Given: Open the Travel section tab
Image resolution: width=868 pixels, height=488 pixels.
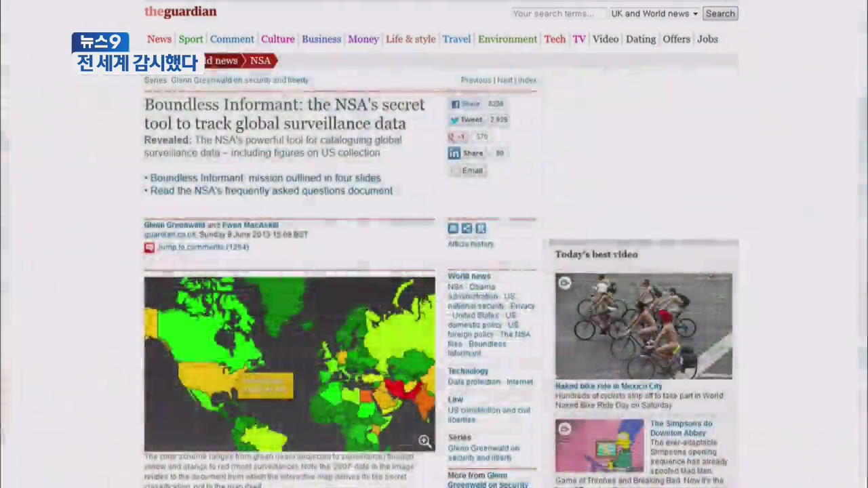Looking at the screenshot, I should 456,39.
